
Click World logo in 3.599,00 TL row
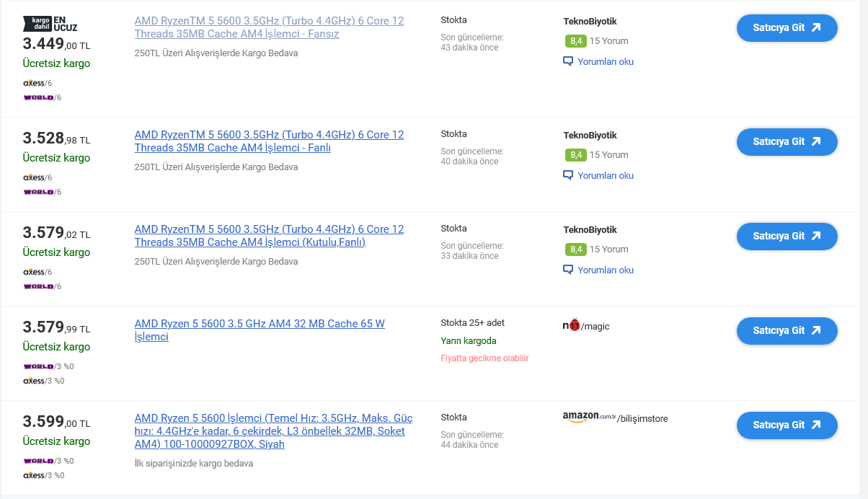[x=38, y=461]
